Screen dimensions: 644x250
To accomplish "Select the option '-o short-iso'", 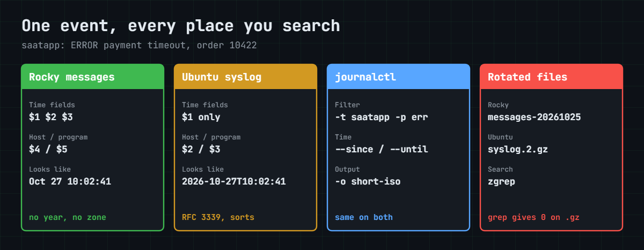I will (368, 181).
